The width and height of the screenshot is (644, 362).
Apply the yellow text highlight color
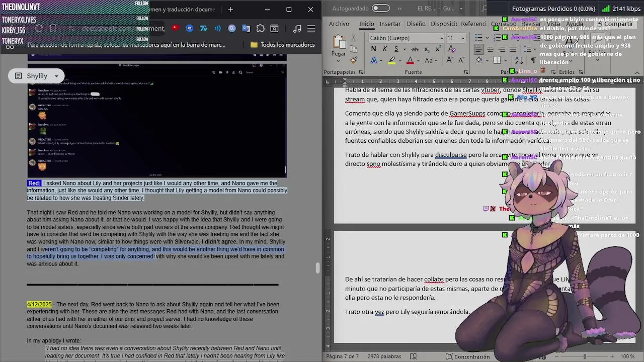392,60
